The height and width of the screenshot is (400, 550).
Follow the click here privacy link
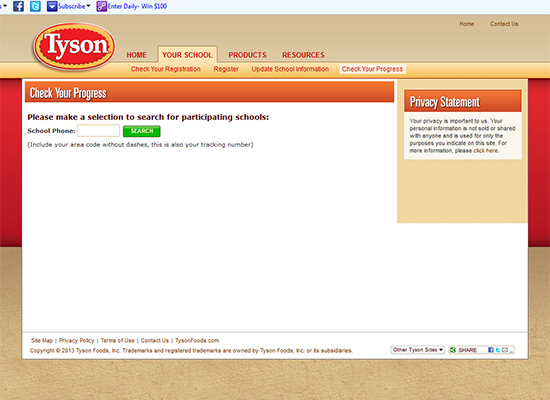click(x=485, y=151)
